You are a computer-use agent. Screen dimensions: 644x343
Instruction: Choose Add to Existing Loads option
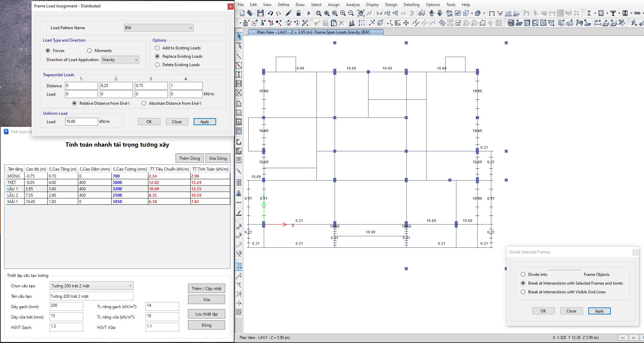pyautogui.click(x=157, y=48)
